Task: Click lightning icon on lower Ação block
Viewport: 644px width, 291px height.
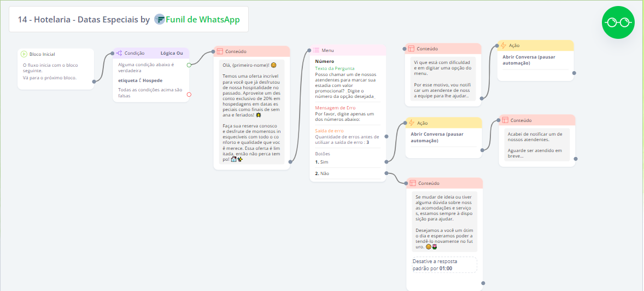Action: tap(411, 123)
